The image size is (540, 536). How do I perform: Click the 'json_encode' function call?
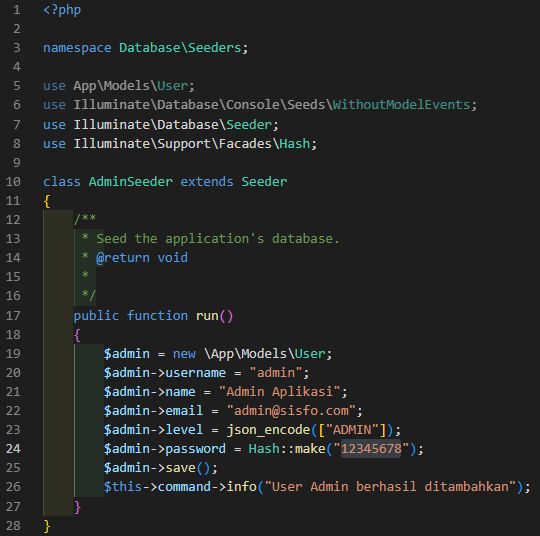(x=268, y=430)
